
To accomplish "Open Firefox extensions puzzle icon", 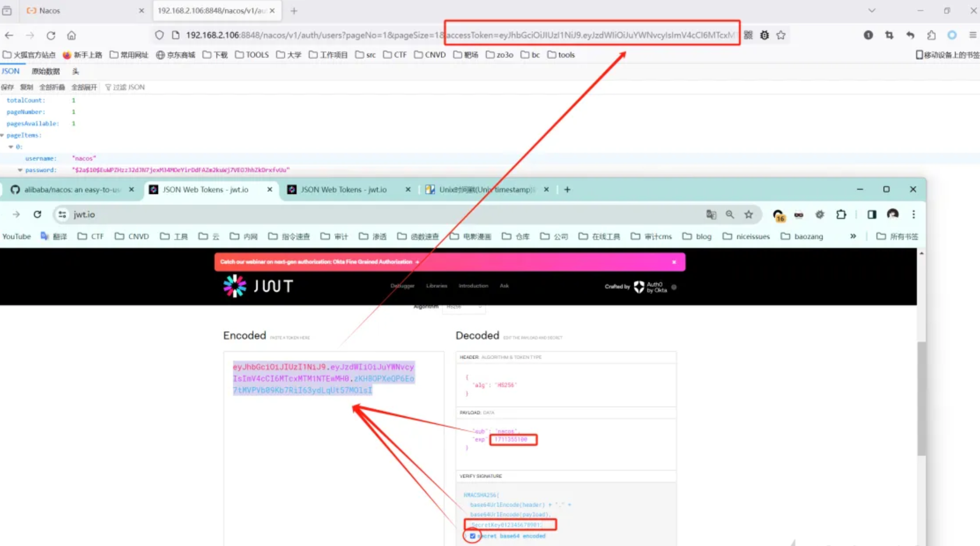I will tap(931, 35).
